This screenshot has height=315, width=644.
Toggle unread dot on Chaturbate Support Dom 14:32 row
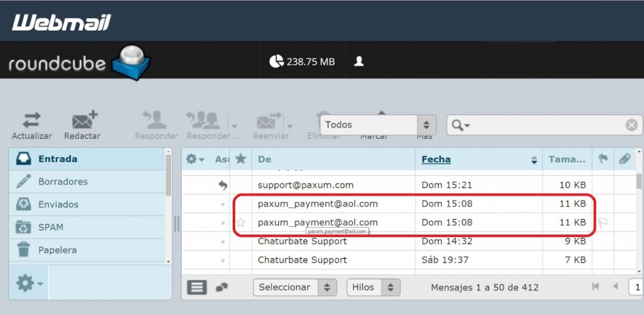tap(223, 241)
